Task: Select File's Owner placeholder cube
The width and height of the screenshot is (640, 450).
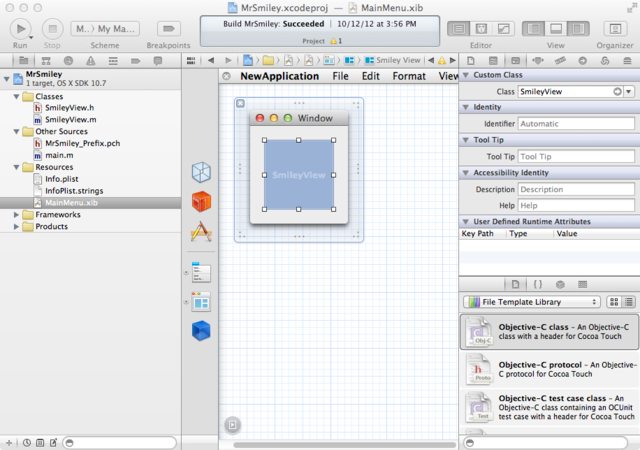Action: coord(201,172)
